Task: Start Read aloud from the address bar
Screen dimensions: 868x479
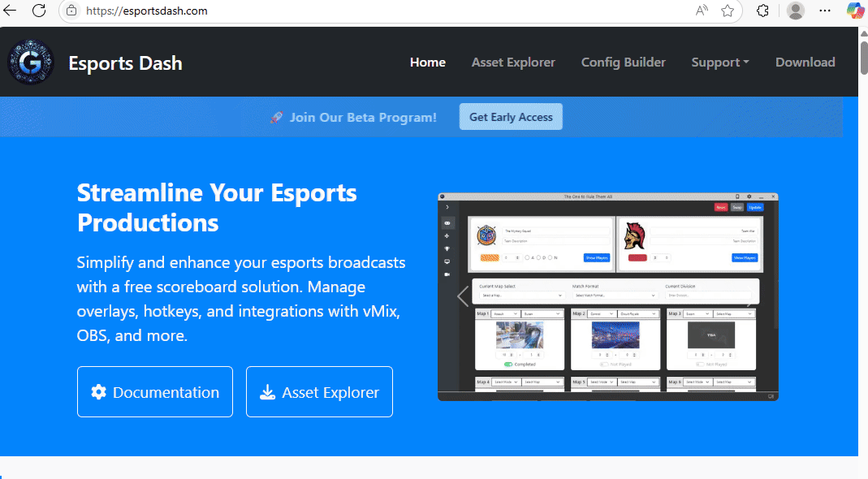Action: 702,11
